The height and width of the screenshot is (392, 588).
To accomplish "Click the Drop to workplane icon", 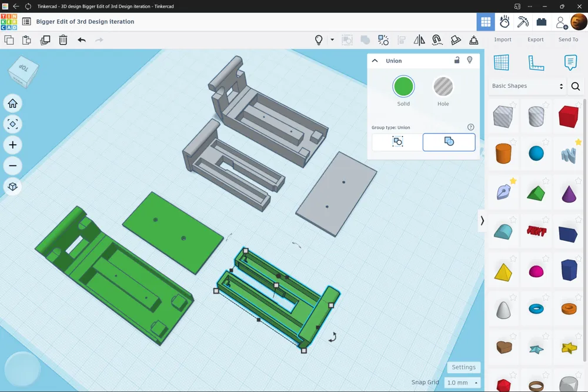I will 473,40.
